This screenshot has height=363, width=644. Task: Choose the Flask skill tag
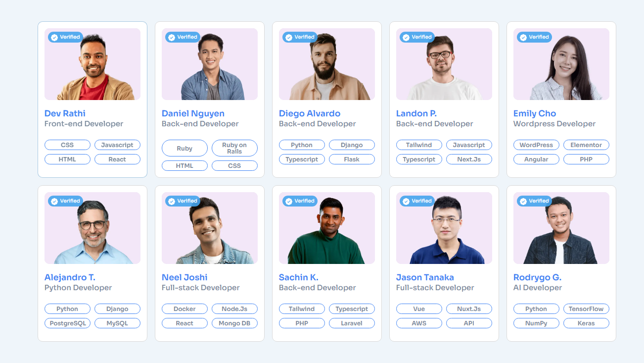(x=352, y=159)
